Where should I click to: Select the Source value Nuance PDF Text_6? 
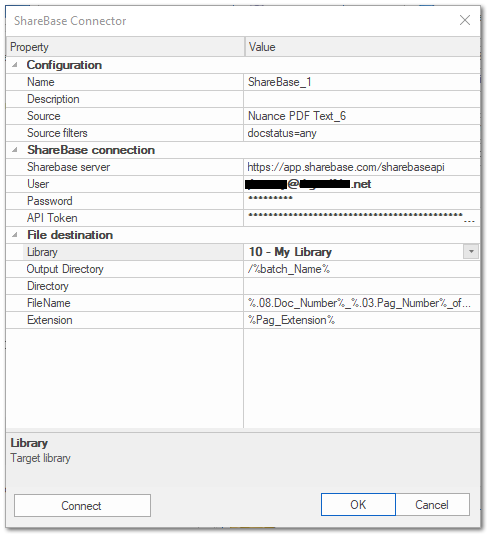362,116
